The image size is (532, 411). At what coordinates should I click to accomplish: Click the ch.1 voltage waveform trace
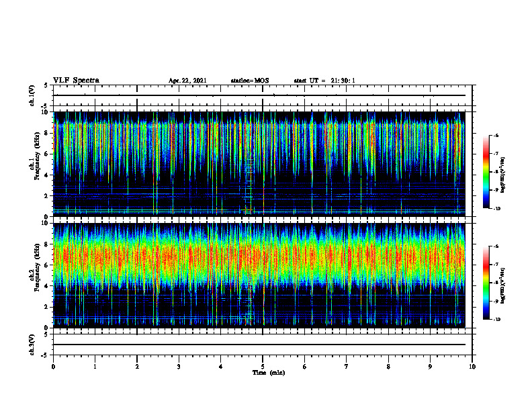point(259,95)
